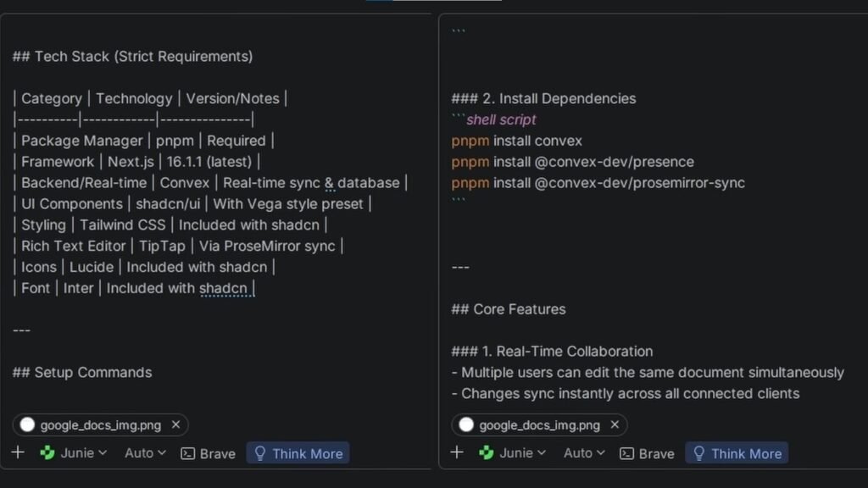Click the underlined shadcn word in Font row
Image resolution: width=868 pixels, height=488 pixels.
point(223,289)
